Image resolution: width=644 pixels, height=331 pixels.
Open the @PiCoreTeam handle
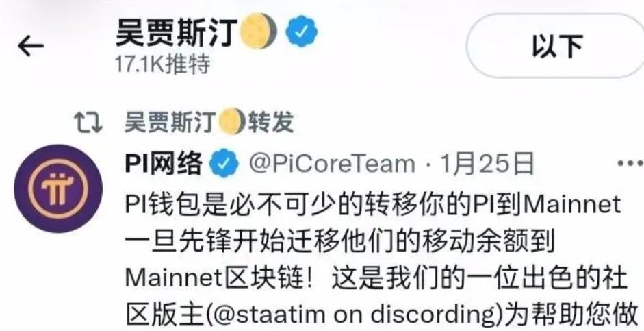click(x=332, y=164)
